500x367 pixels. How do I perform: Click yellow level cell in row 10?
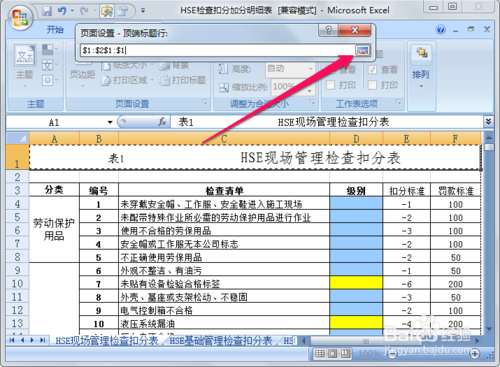356,283
